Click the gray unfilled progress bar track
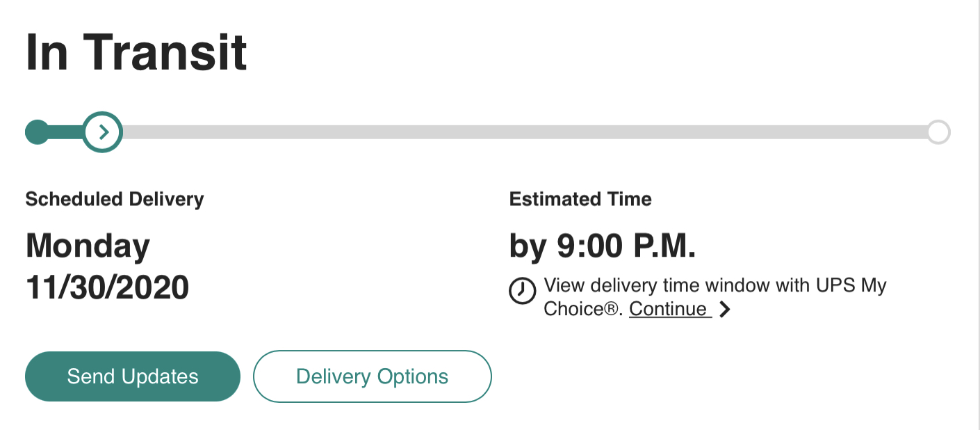The image size is (980, 430). [521, 132]
